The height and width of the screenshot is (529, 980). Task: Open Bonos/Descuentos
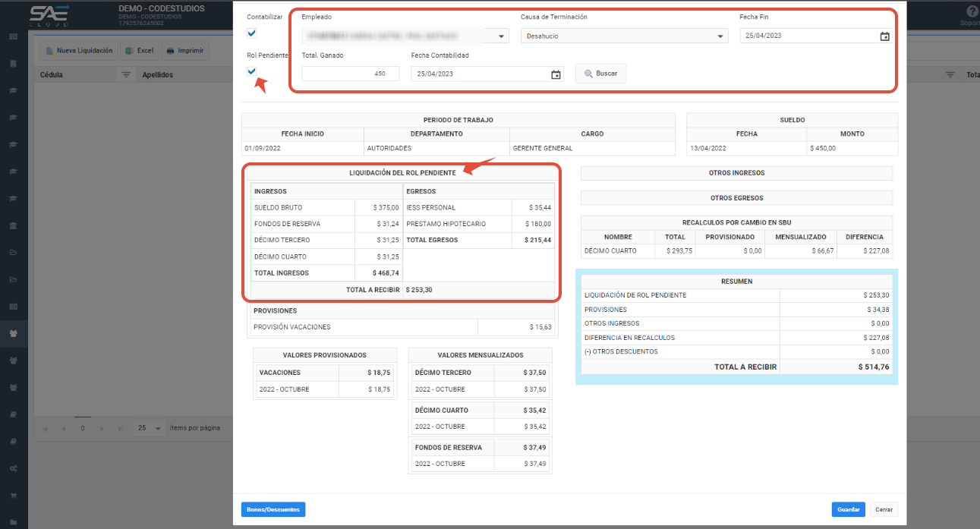click(273, 509)
